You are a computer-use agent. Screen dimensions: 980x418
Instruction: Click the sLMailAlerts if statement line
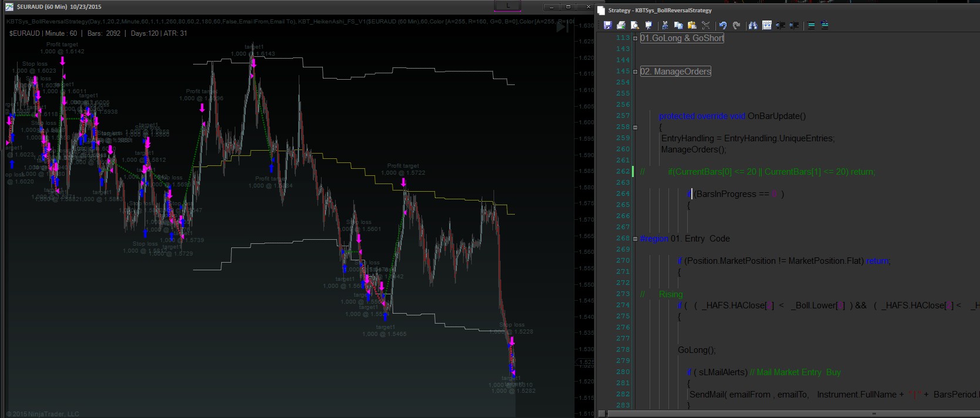pyautogui.click(x=764, y=372)
